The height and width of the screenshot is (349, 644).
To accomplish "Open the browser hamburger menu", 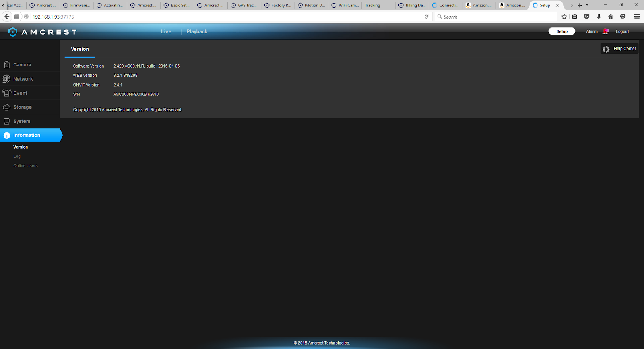I will tap(637, 17).
